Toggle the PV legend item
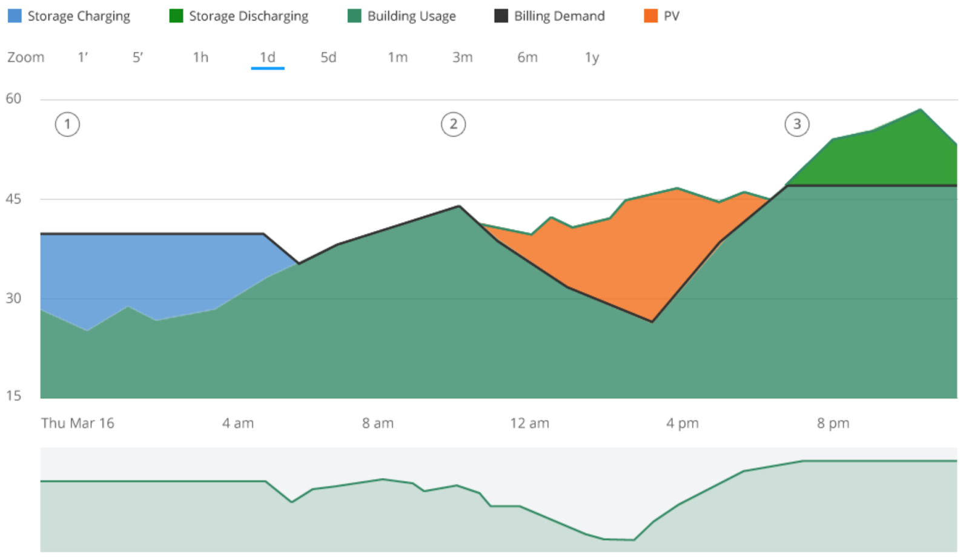The image size is (969, 560). pyautogui.click(x=661, y=16)
